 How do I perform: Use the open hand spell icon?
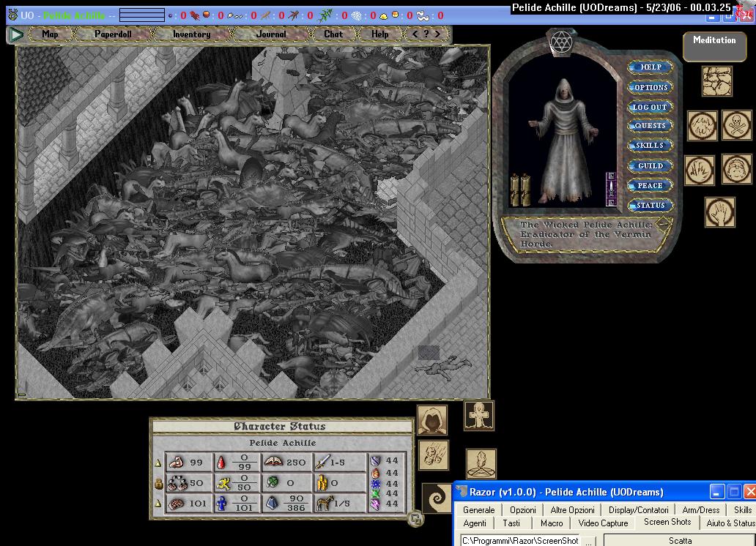point(720,212)
